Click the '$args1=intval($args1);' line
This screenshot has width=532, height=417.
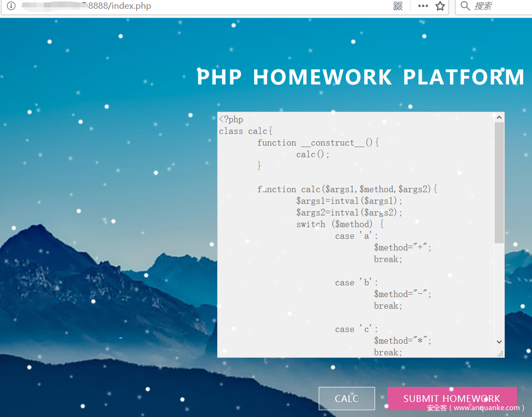pyautogui.click(x=349, y=201)
